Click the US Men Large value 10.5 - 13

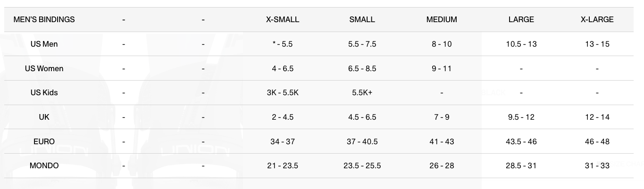click(521, 44)
